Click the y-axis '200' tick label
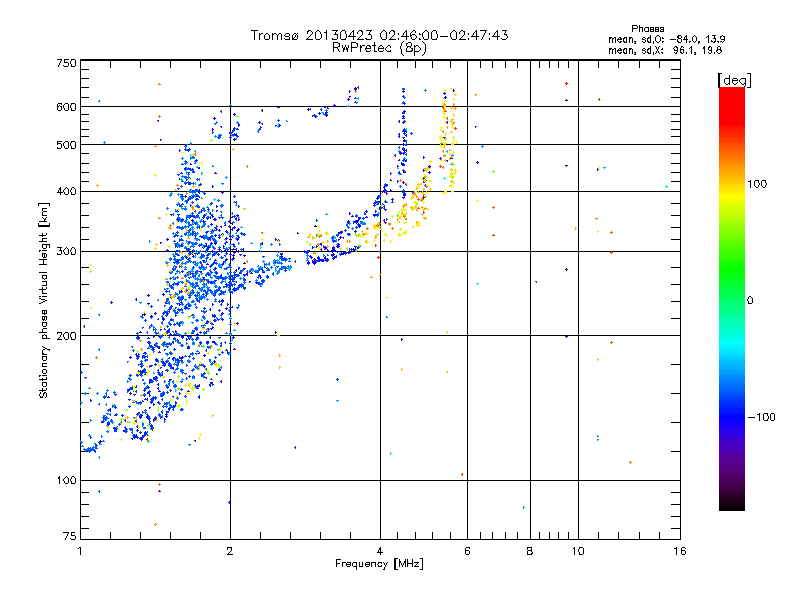 coord(66,336)
